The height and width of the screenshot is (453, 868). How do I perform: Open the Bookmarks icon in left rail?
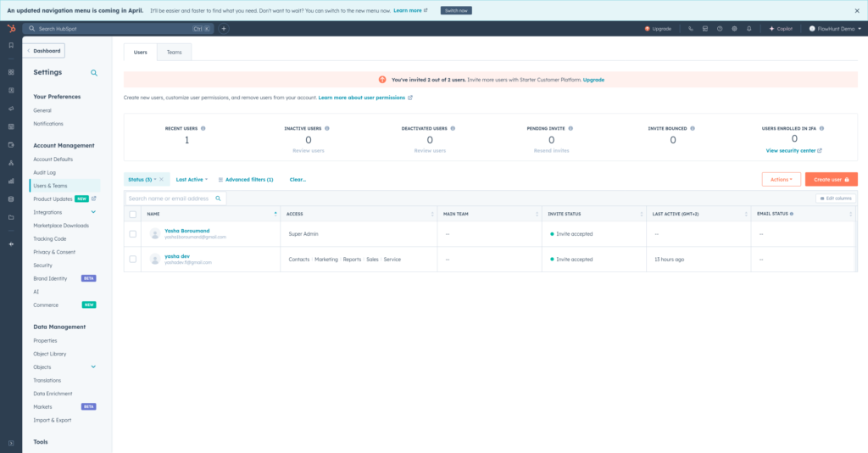click(11, 46)
